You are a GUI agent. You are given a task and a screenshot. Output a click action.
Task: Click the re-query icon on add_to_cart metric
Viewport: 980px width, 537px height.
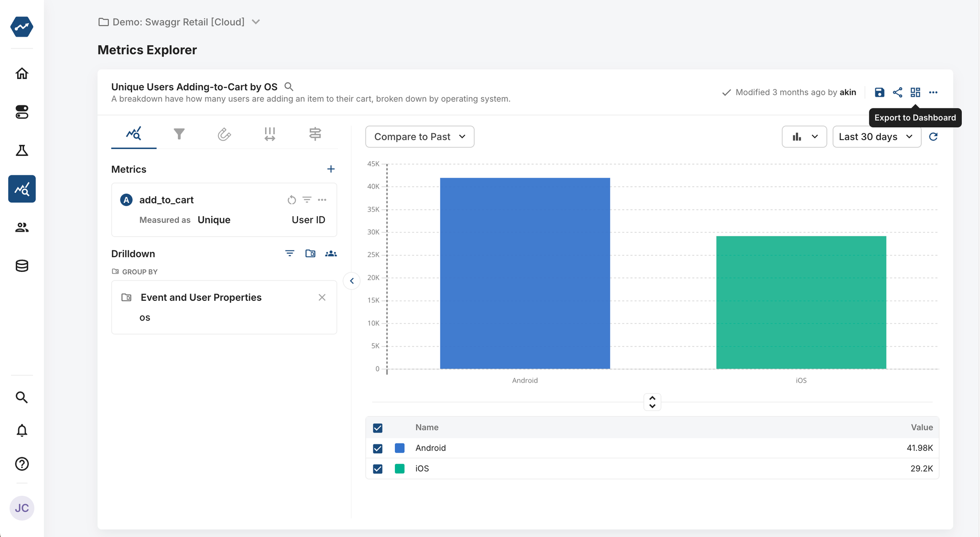pos(292,200)
